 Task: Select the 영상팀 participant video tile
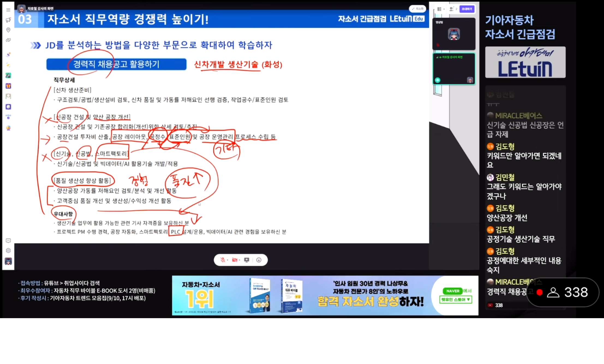pos(454,34)
